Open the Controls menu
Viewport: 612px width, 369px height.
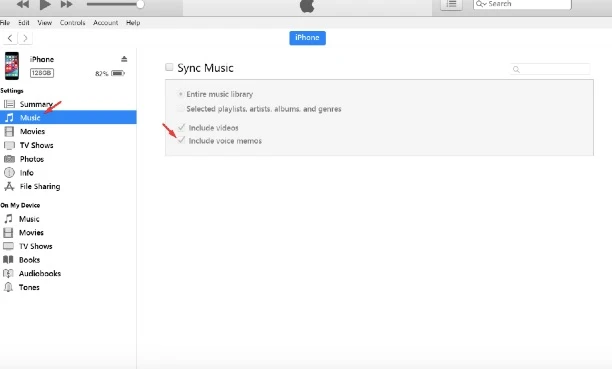coord(72,23)
